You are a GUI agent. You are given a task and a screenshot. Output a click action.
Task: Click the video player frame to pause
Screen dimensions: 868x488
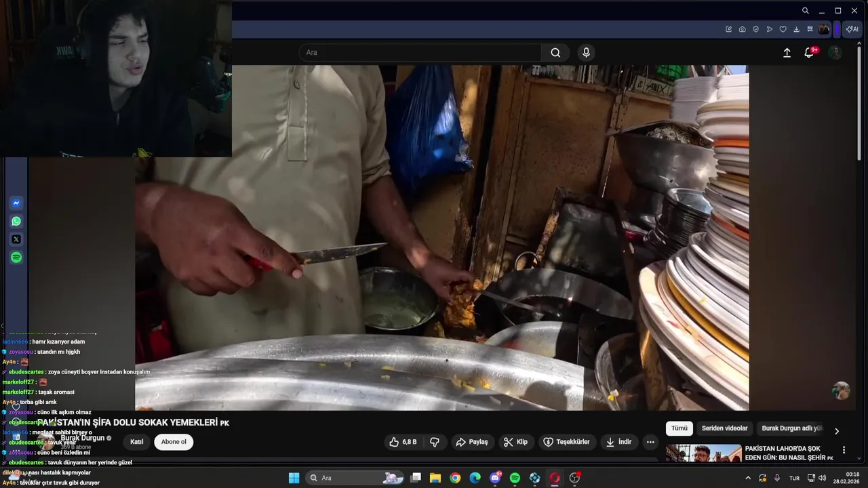coord(442,238)
